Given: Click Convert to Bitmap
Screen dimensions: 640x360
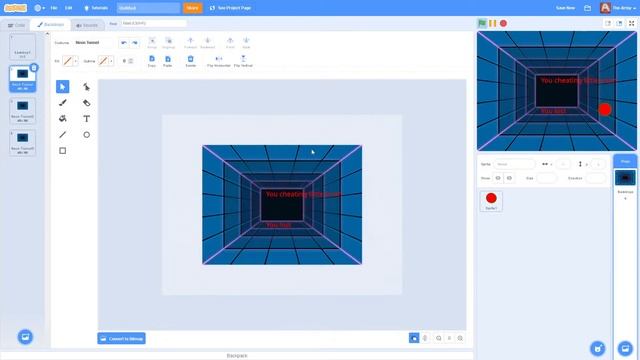Looking at the screenshot, I should click(122, 338).
